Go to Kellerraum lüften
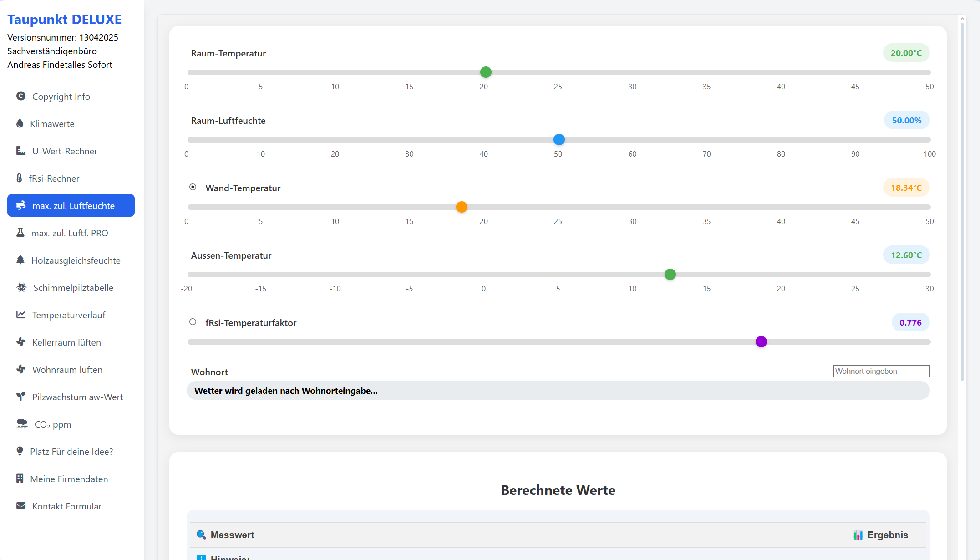Screen dimensions: 980x560 click(x=71, y=342)
